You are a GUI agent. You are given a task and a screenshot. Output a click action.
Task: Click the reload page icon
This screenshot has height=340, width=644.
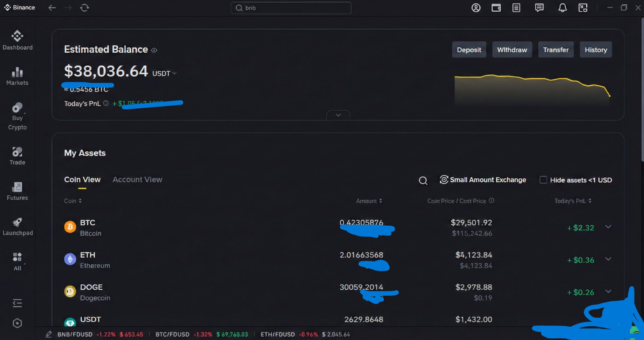point(84,8)
